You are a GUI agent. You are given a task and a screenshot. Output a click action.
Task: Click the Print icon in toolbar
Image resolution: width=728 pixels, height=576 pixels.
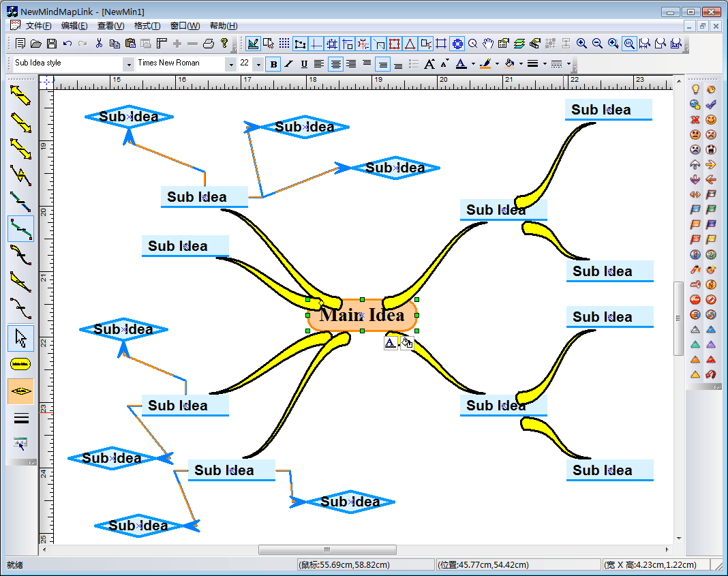pyautogui.click(x=209, y=44)
